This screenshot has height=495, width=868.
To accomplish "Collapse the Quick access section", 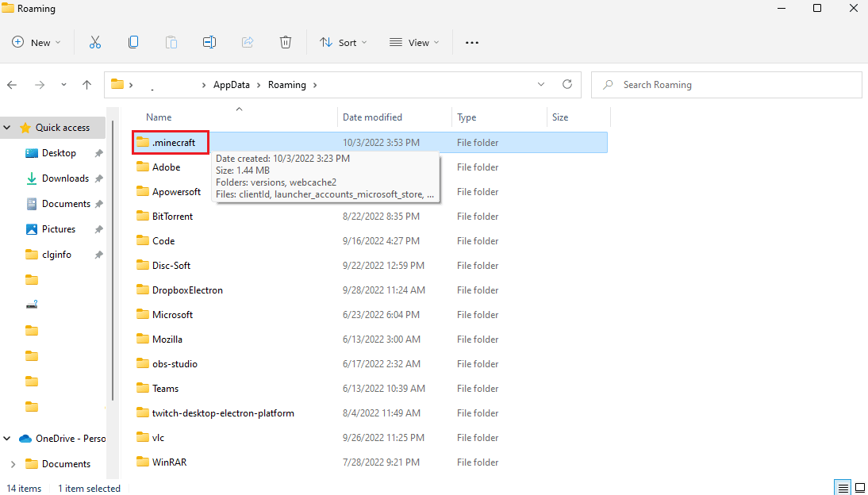I will point(7,128).
